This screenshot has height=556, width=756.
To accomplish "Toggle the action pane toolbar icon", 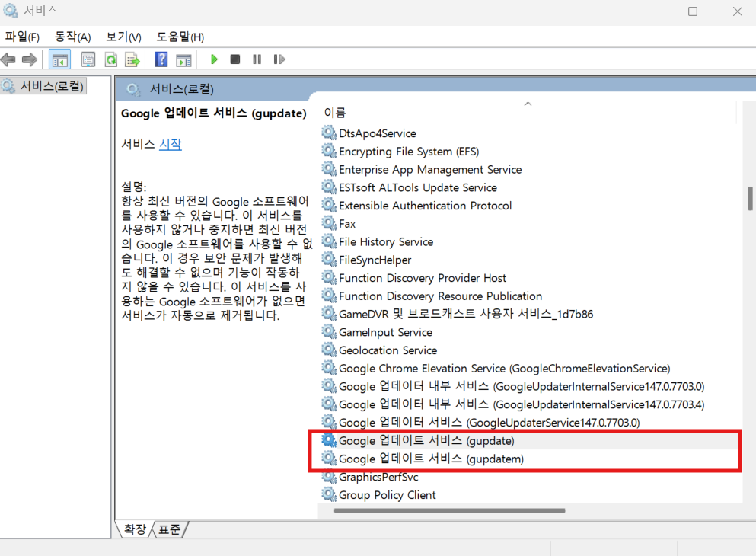I will (183, 60).
